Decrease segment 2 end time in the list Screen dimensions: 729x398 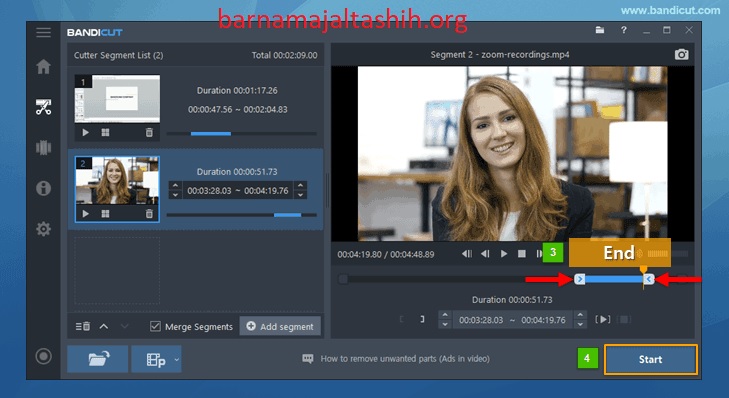click(300, 195)
